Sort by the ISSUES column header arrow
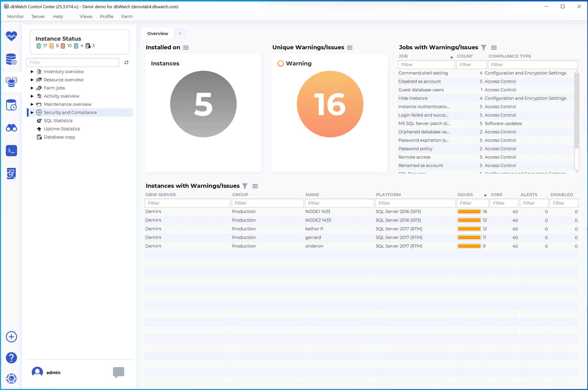The image size is (588, 390). pos(485,195)
